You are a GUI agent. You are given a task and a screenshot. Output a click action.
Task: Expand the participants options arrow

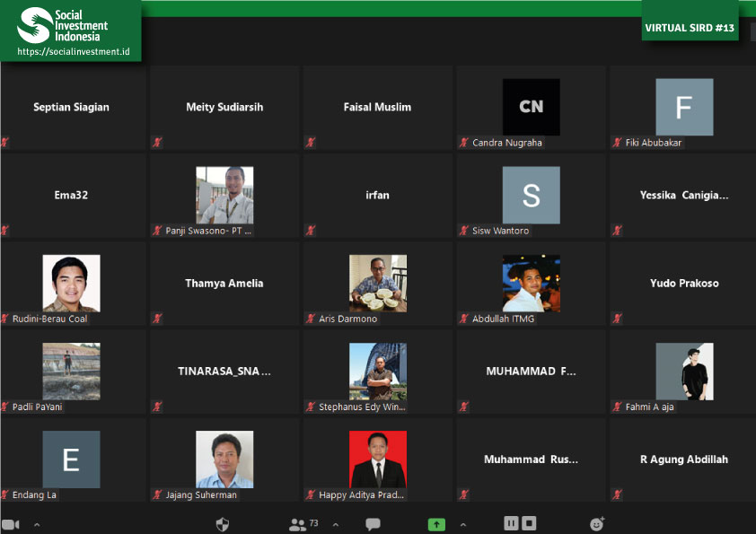click(335, 524)
